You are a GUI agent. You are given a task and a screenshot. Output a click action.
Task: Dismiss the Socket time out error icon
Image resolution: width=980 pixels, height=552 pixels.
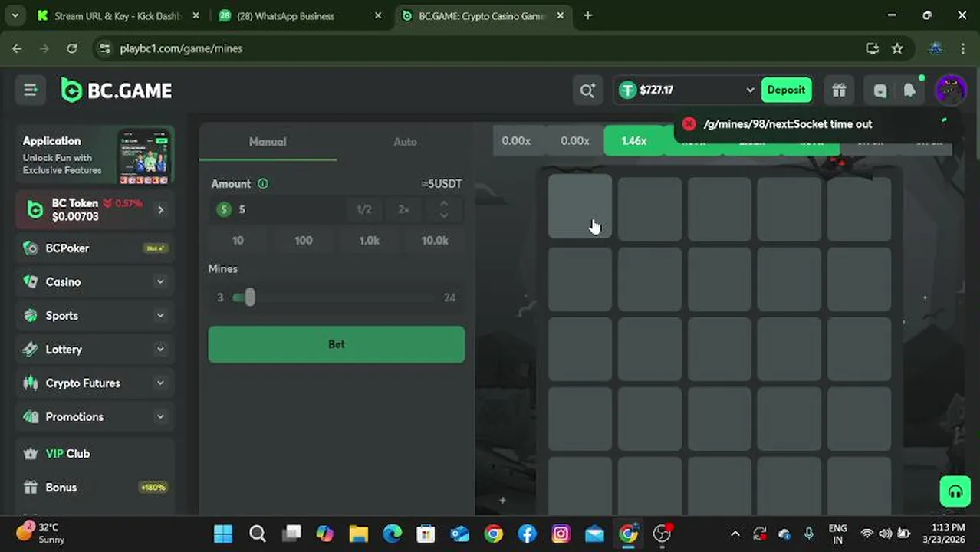point(689,124)
